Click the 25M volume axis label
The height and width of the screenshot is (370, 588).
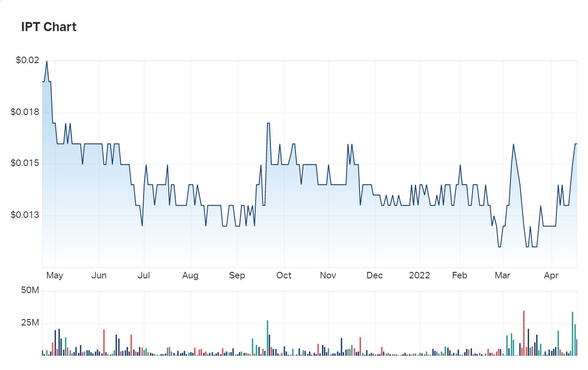(x=30, y=323)
